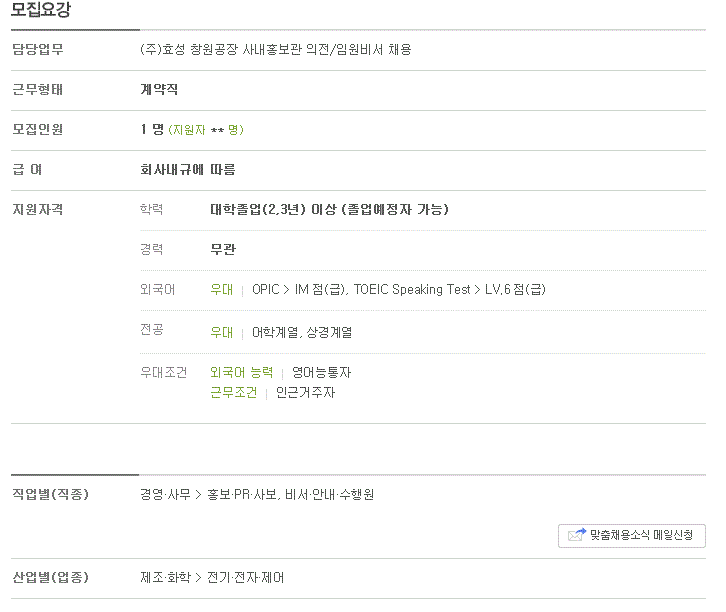Click the 무관 career requirement value
Screen dimensions: 726x612
click(223, 250)
